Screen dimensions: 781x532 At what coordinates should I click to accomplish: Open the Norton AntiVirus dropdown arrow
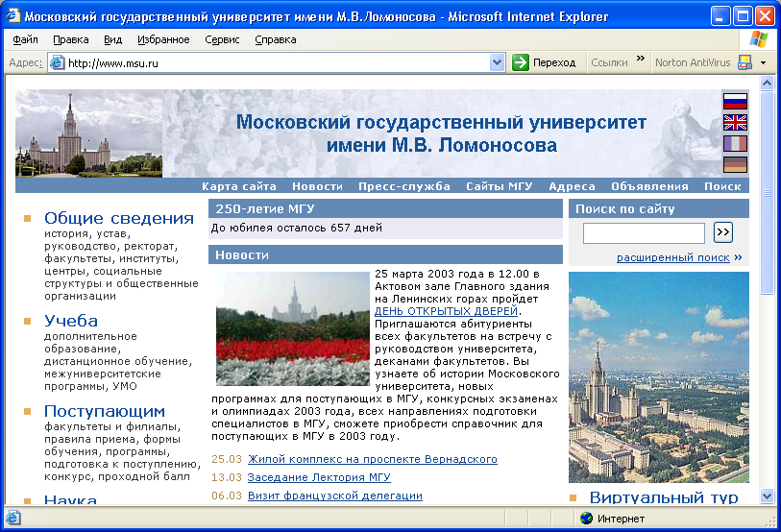[x=763, y=63]
